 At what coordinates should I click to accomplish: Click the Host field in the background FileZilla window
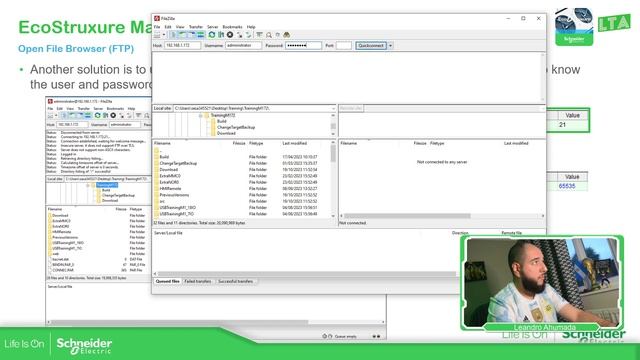pyautogui.click(x=72, y=124)
